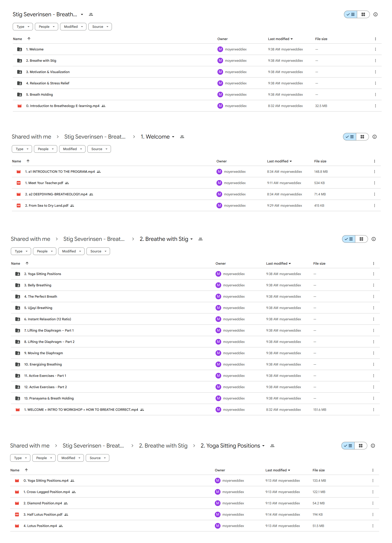This screenshot has width=392, height=543.
Task: Select list layout in 1. Welcome section
Action: [349, 137]
